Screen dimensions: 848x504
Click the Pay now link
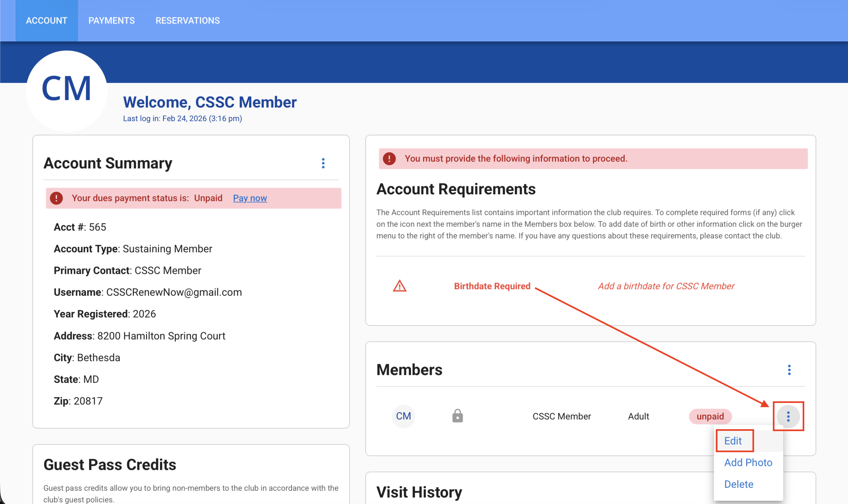[250, 198]
